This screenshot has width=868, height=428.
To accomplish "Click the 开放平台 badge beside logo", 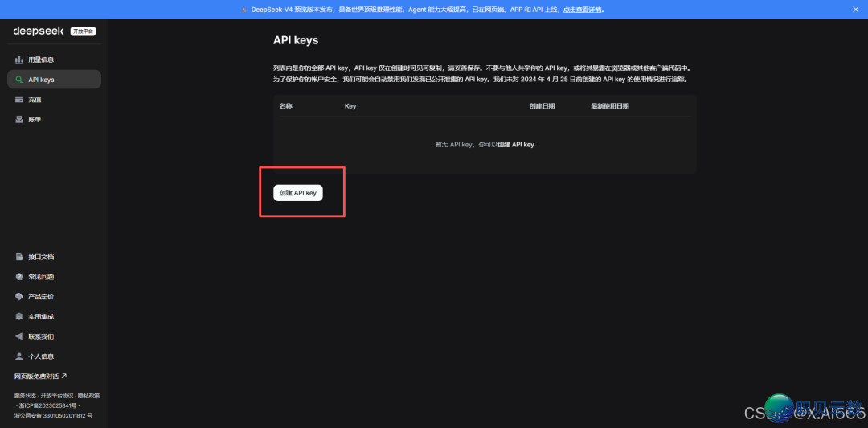I will point(83,31).
